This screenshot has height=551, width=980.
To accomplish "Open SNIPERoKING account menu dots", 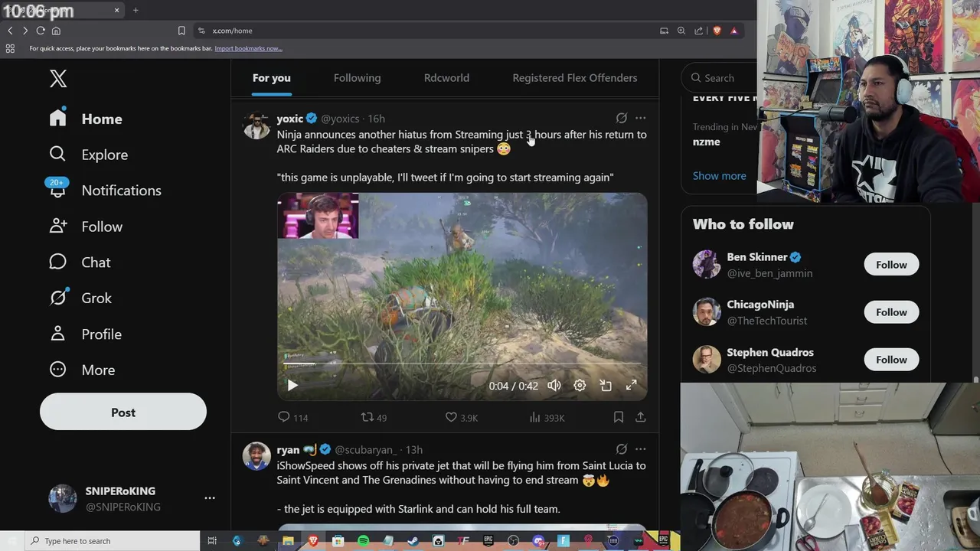I will (210, 498).
